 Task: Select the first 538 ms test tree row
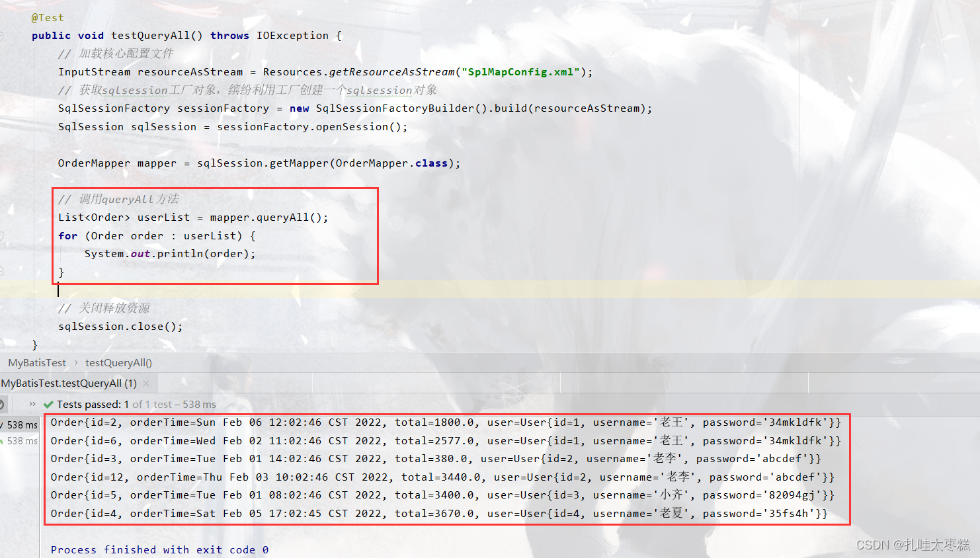point(20,425)
